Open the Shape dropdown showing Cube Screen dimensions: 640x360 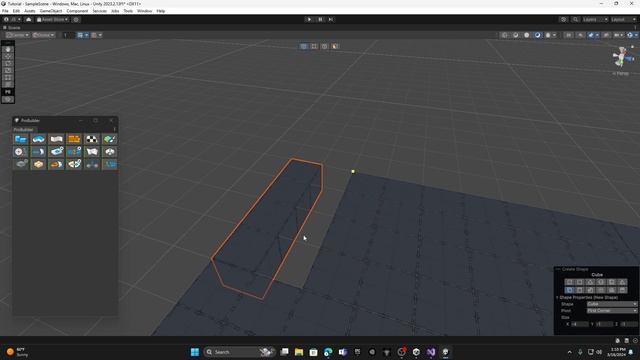click(612, 304)
